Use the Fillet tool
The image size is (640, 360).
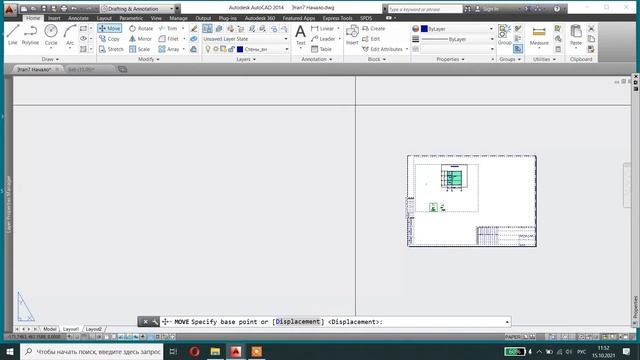tap(169, 39)
